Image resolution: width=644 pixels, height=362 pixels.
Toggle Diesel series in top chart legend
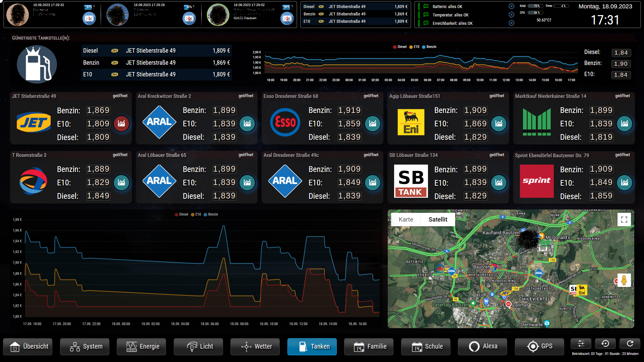[400, 47]
